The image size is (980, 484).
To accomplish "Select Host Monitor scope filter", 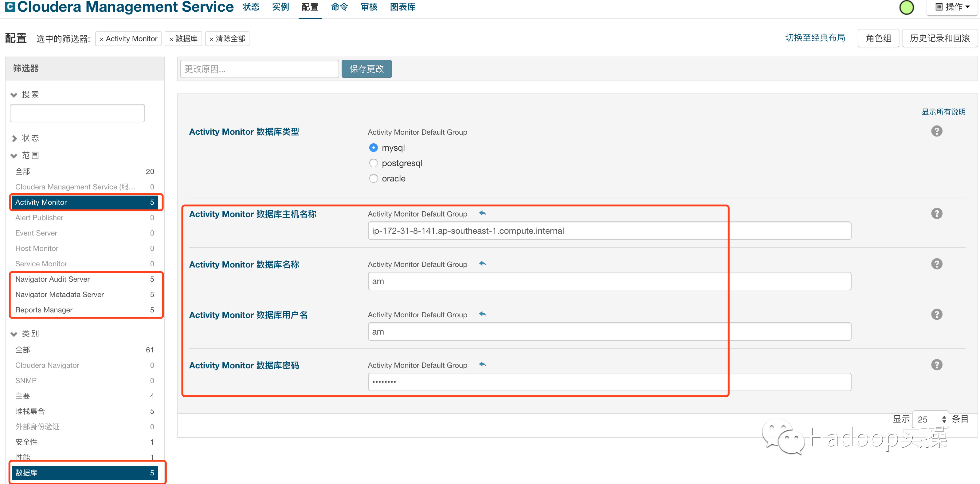I will pyautogui.click(x=84, y=248).
